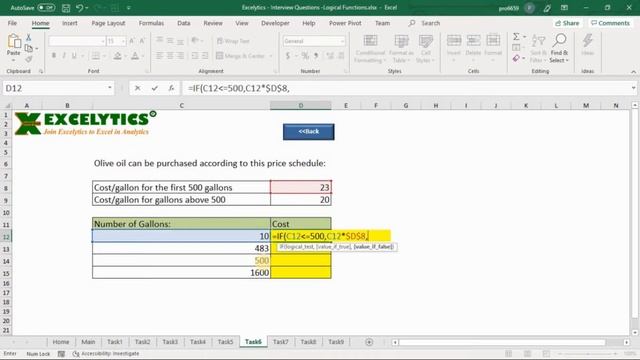Select the cost cell showing 23
Screen dimensions: 640x360
(x=301, y=187)
